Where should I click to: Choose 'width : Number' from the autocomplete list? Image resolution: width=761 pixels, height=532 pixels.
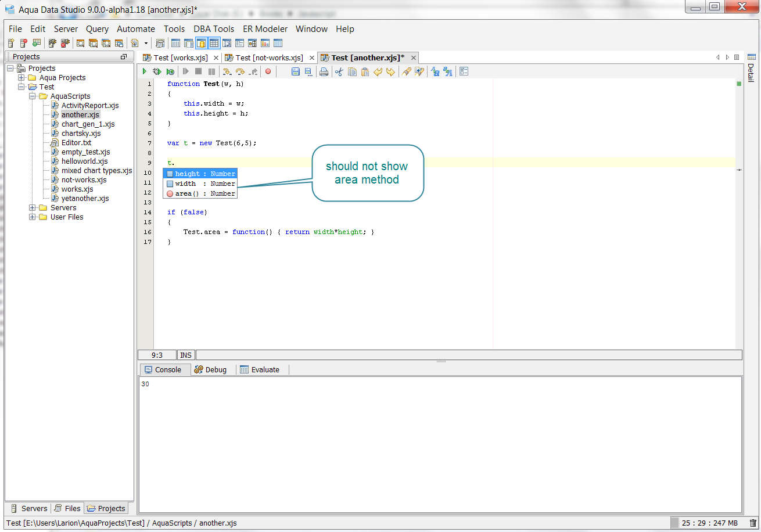pyautogui.click(x=200, y=184)
